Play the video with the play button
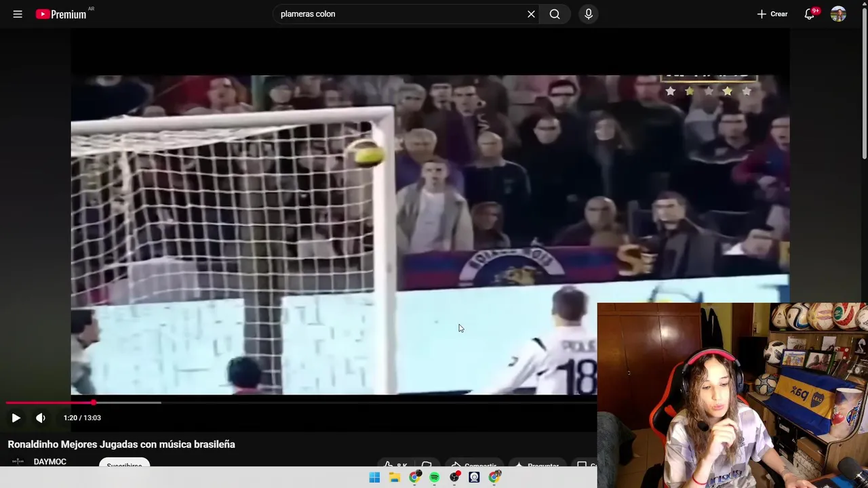Viewport: 868px width, 488px height. click(x=16, y=418)
